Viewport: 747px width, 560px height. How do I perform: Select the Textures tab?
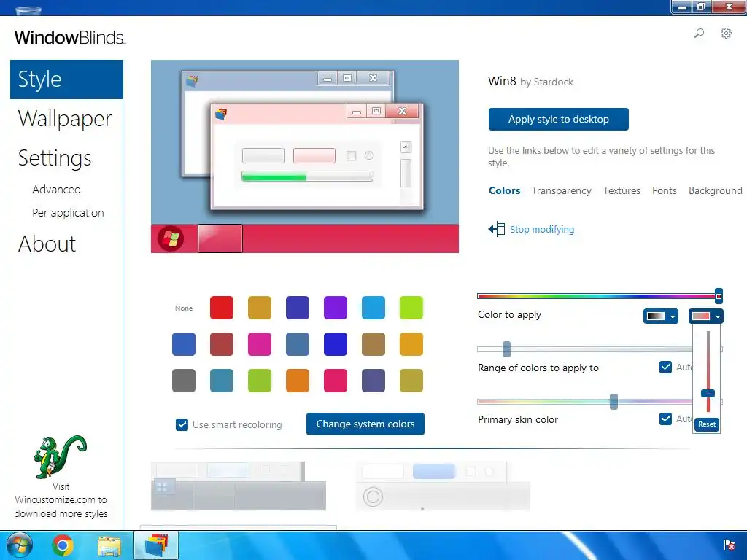pos(622,190)
